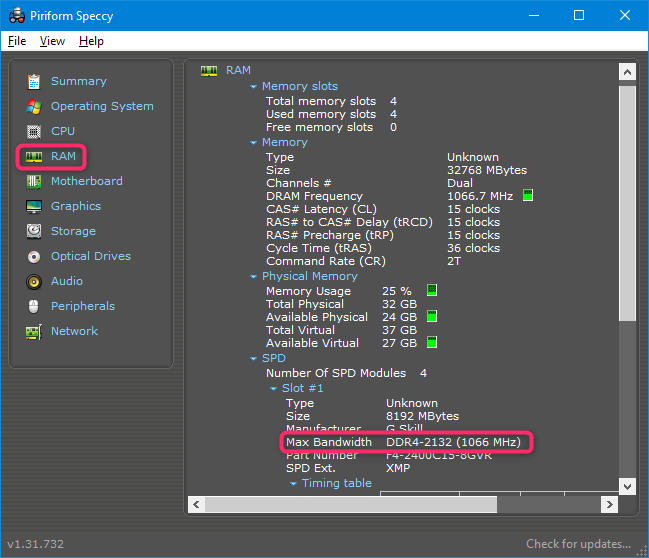This screenshot has height=558, width=649.
Task: Open Motherboard section icon
Action: pos(34,182)
